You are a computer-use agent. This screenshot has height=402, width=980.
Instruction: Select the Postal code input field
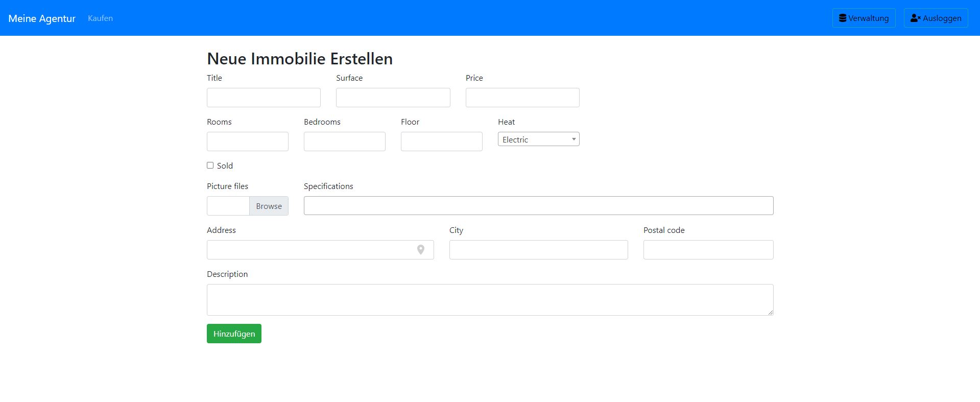tap(708, 250)
